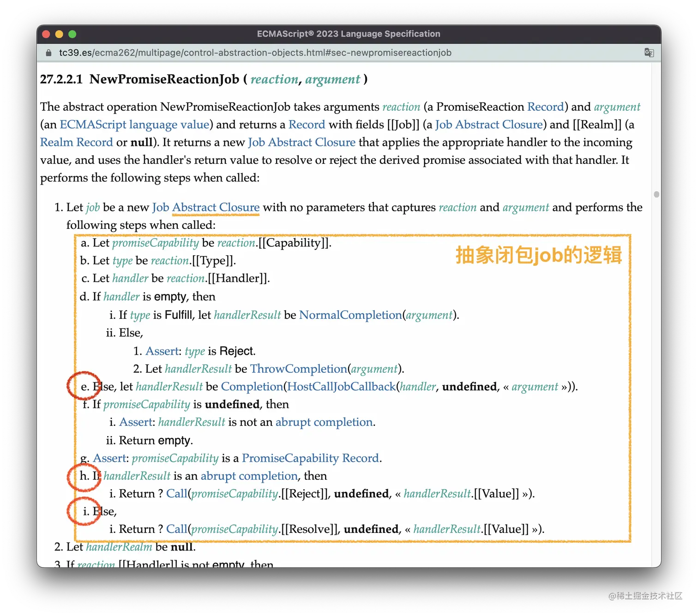The image size is (698, 616).
Task: Focus the tc39.es address bar URL
Action: point(255,53)
